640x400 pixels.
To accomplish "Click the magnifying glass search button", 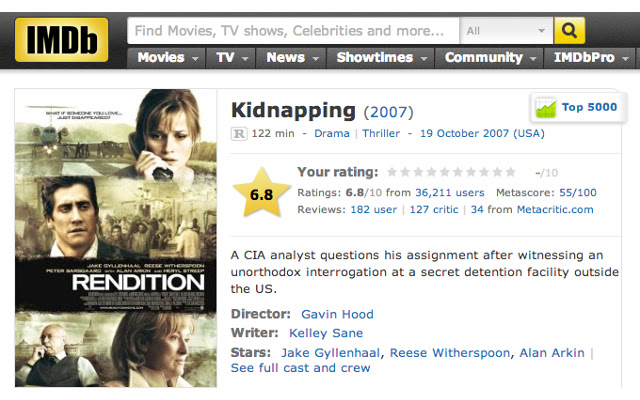I will 569,31.
